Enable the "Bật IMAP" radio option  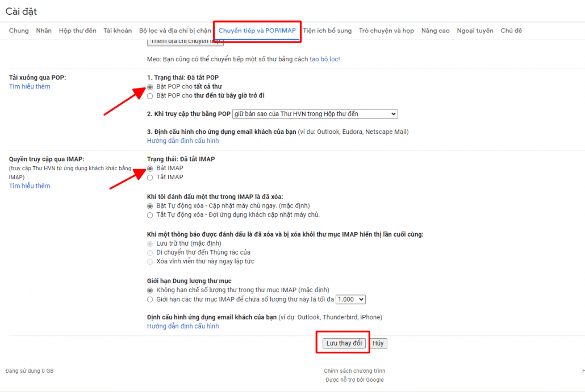tap(150, 168)
